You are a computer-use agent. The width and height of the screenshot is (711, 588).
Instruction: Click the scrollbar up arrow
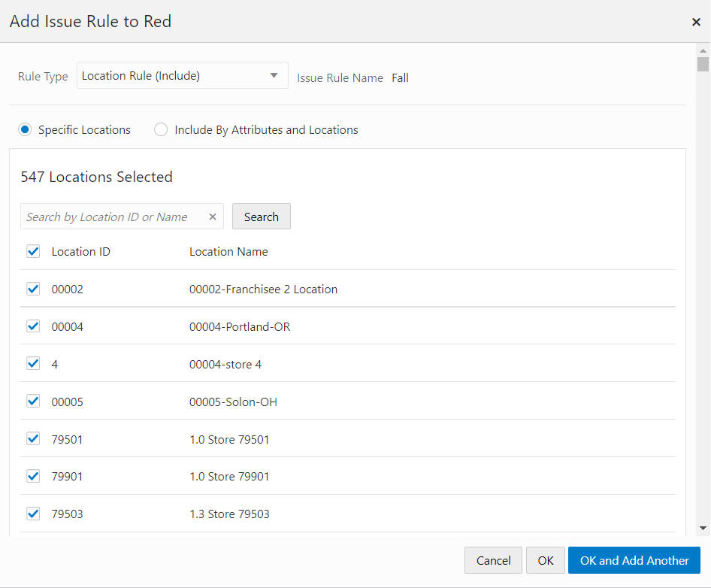[703, 51]
